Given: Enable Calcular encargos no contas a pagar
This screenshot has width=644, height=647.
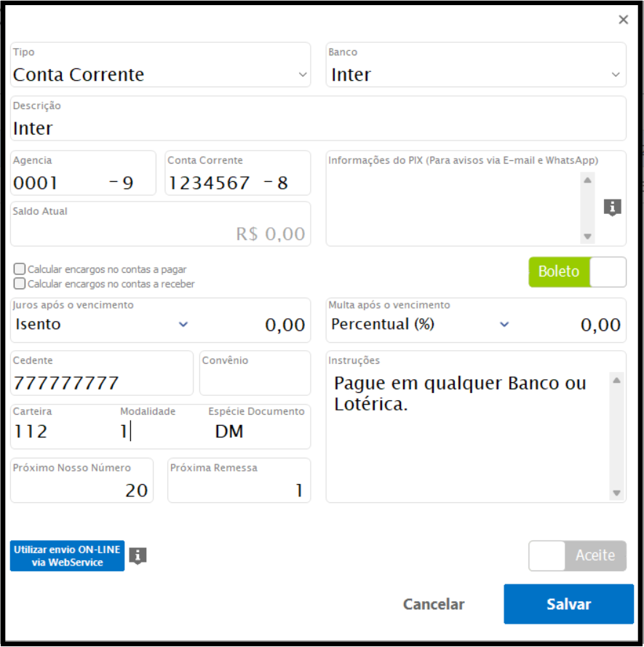Looking at the screenshot, I should 20,269.
